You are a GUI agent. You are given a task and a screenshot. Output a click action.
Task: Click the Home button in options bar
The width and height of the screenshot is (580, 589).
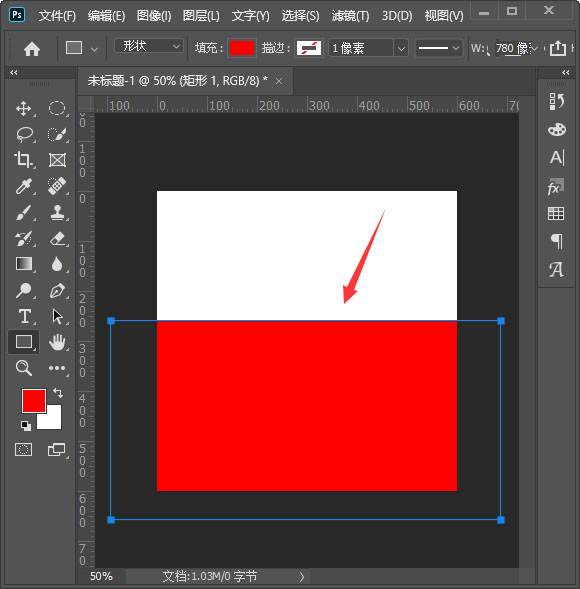[x=32, y=49]
